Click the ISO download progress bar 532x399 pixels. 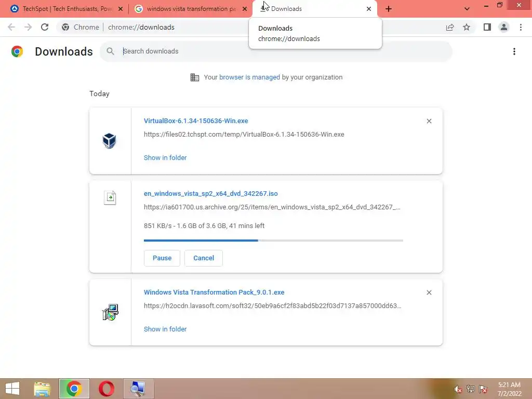click(x=273, y=241)
